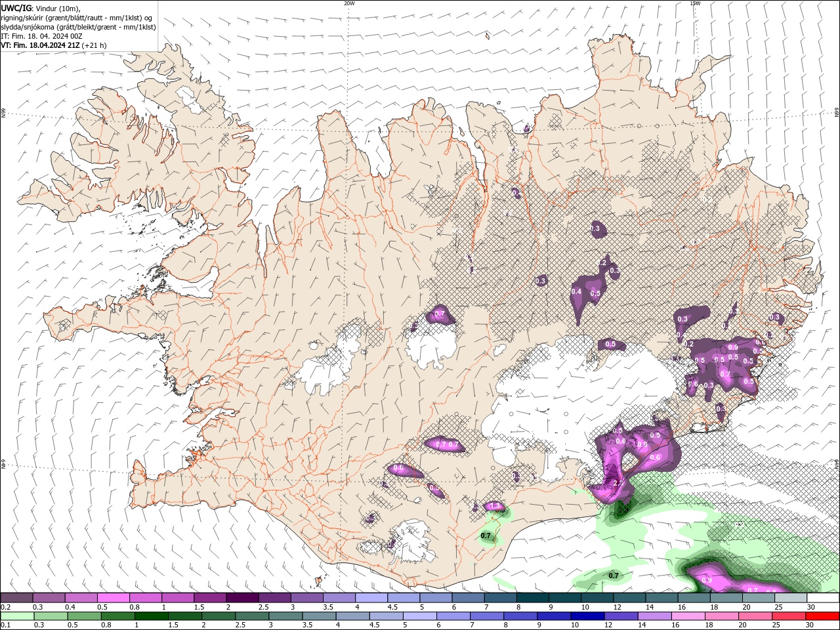The height and width of the screenshot is (630, 840).
Task: Click the 8–9 dark teal swatch, upper scale
Action: [x=532, y=598]
